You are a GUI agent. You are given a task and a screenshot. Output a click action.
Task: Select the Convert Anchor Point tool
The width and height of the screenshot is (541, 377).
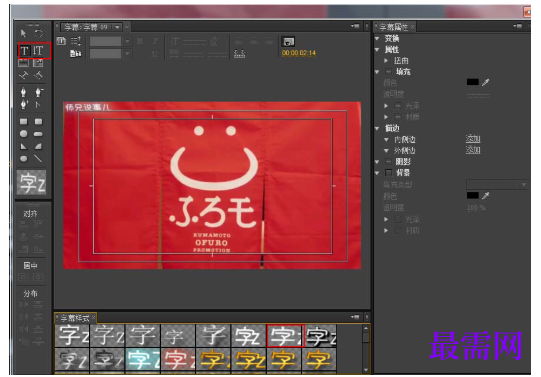(x=38, y=105)
